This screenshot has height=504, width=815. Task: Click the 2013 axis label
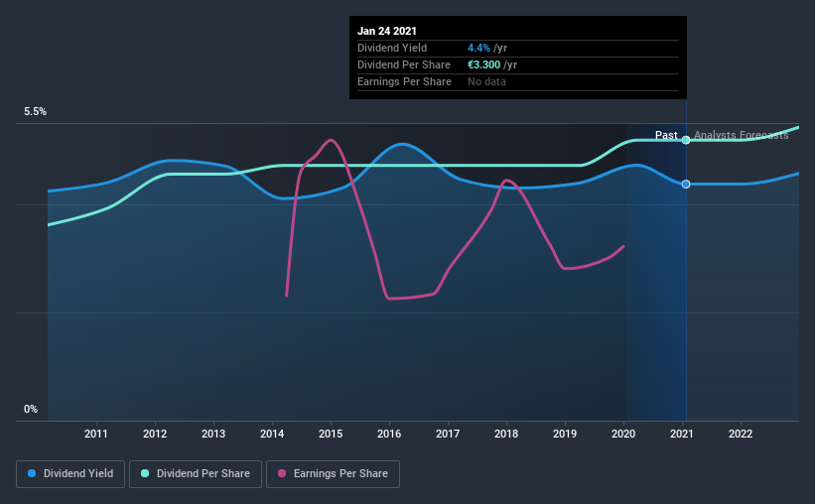(213, 434)
